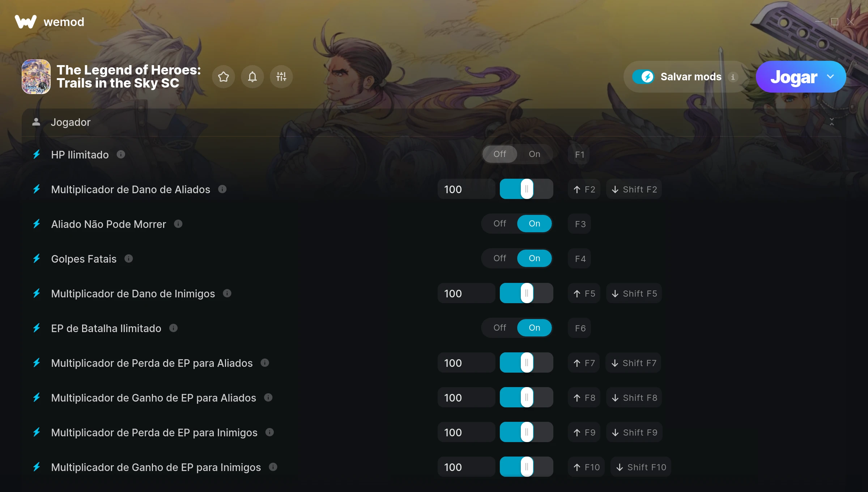
Task: Show info for HP Ilimitado
Action: coord(121,154)
